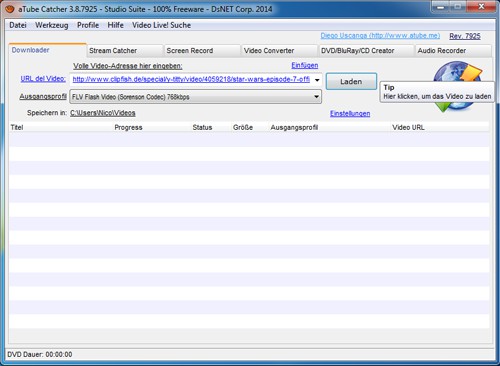Screen dimensions: 500x366
Task: Sort by the Größe column header
Action: [250, 127]
